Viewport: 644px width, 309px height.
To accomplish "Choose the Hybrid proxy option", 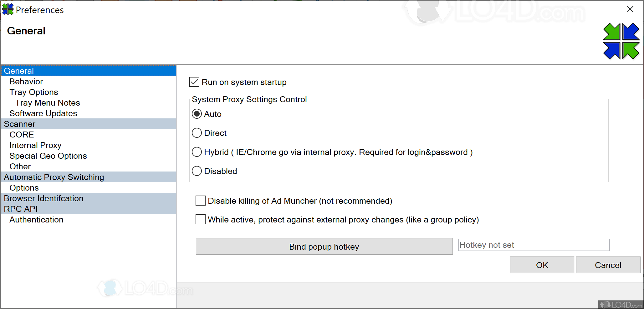I will coord(197,152).
